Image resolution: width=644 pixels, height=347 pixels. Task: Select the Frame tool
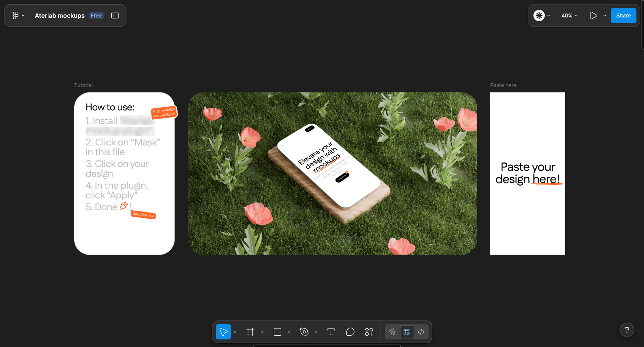click(250, 332)
